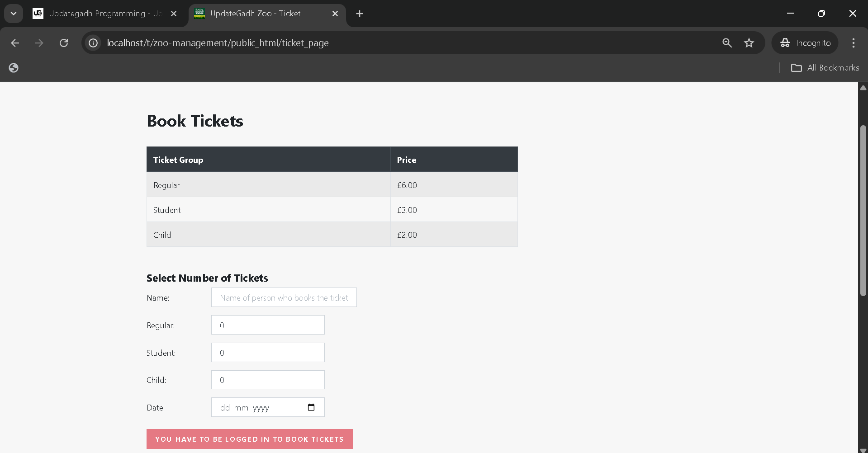Bookmark this page with star icon
The width and height of the screenshot is (868, 453).
click(749, 43)
